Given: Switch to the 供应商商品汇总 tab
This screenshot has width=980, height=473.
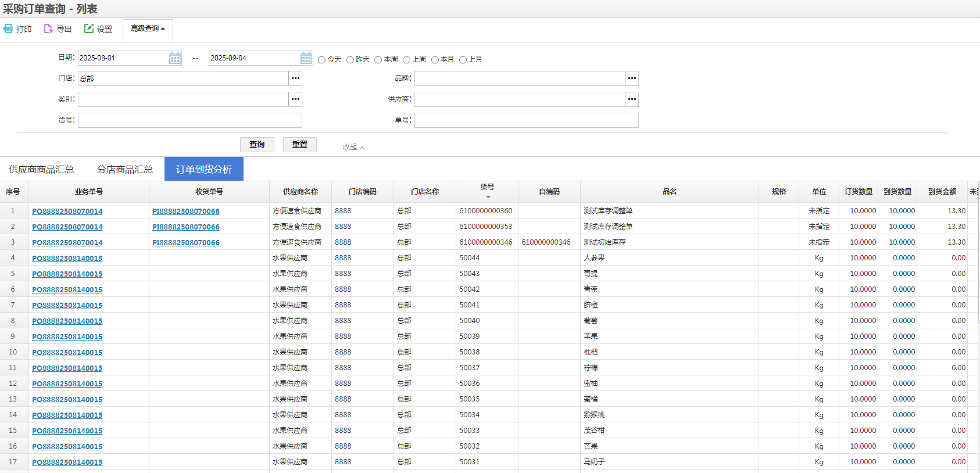Looking at the screenshot, I should click(41, 169).
